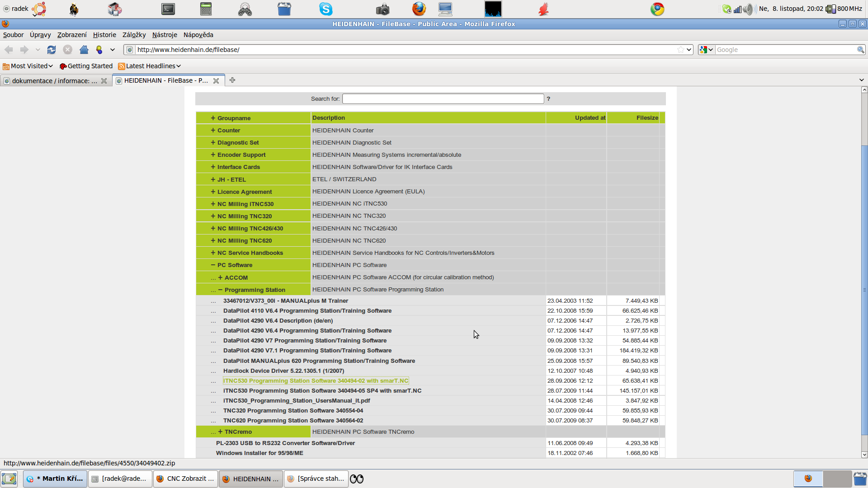The image size is (868, 488).
Task: Collapse the PC Software group
Action: coord(213,265)
